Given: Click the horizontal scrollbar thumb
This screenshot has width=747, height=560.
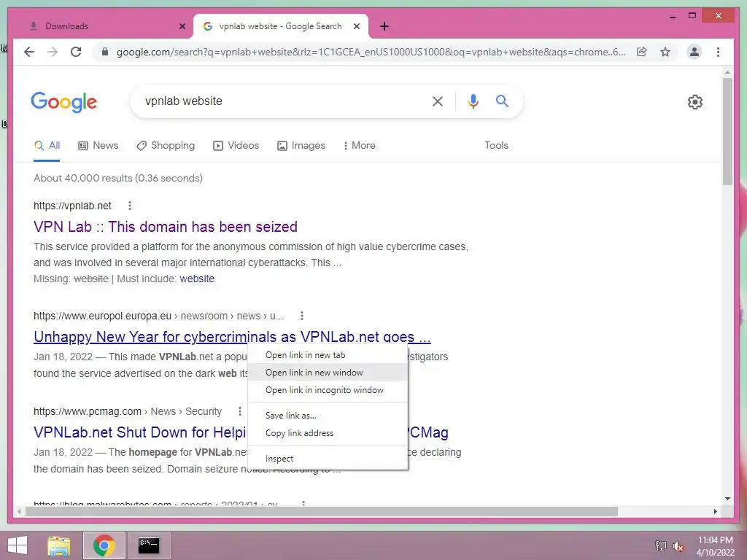Looking at the screenshot, I should click(322, 511).
